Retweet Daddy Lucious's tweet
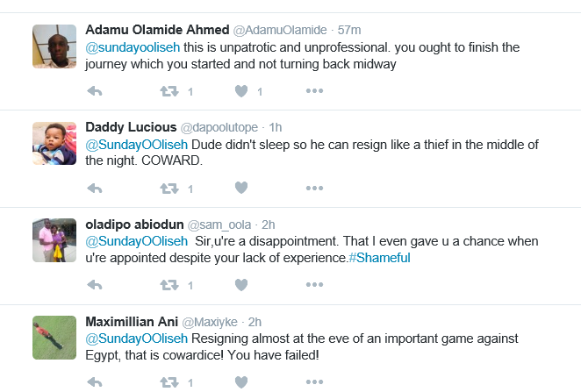 pyautogui.click(x=169, y=188)
